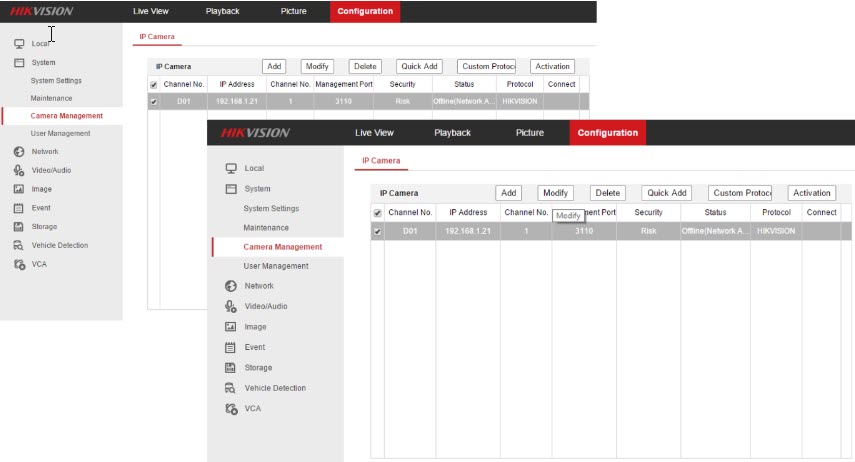Image resolution: width=855 pixels, height=462 pixels.
Task: Click the Local monitor icon in the front window sidebar
Action: click(x=231, y=168)
